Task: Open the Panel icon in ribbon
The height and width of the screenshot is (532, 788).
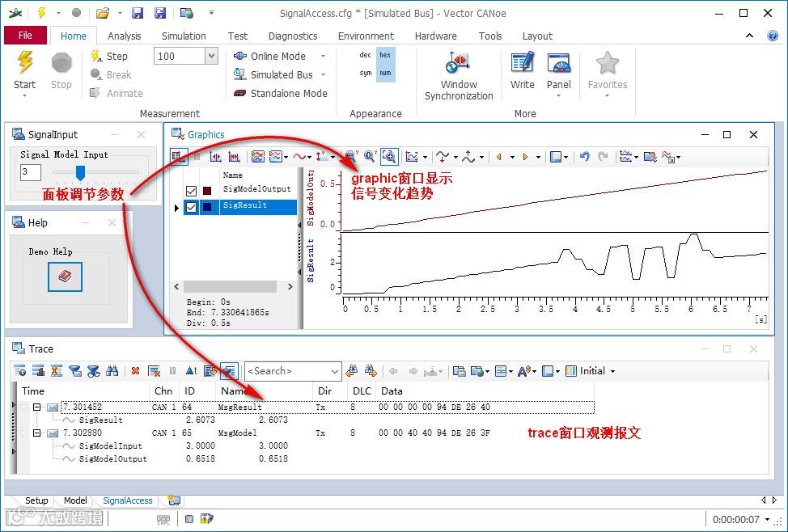Action: pyautogui.click(x=559, y=63)
